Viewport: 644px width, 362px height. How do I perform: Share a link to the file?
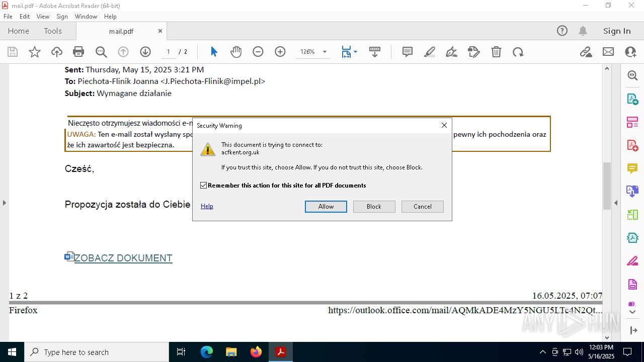tap(586, 52)
